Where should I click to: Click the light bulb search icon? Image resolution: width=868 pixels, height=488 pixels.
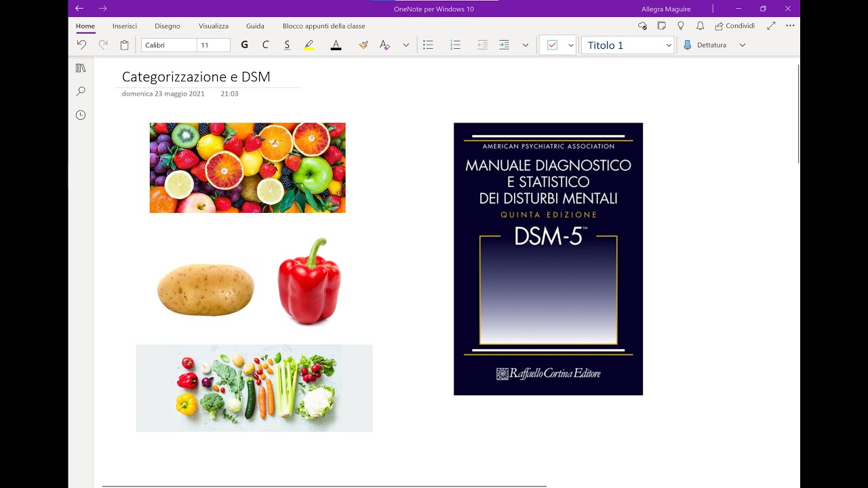tap(681, 26)
